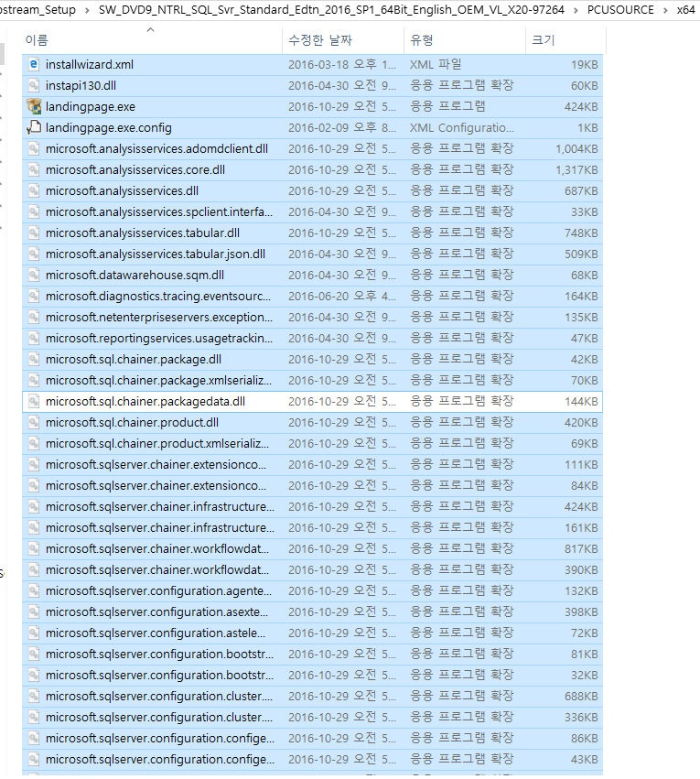700x779 pixels.
Task: Click icon of microsoft.sql.chainer.packagedata.dll
Action: pos(34,402)
